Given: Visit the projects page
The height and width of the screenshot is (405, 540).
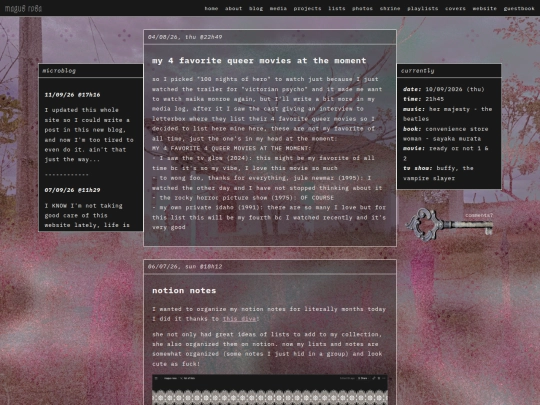Looking at the screenshot, I should (307, 8).
